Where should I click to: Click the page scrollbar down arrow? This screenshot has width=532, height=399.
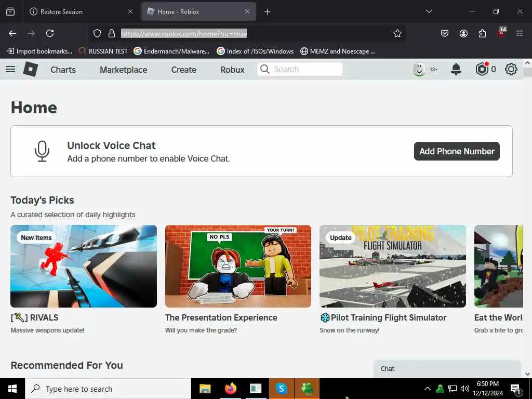tap(527, 374)
